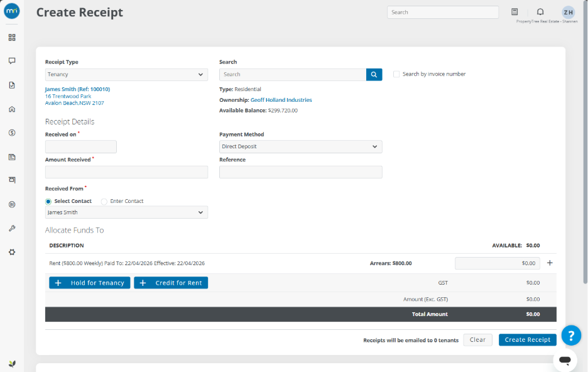Click the Create Receipt button
The height and width of the screenshot is (372, 588).
click(527, 340)
